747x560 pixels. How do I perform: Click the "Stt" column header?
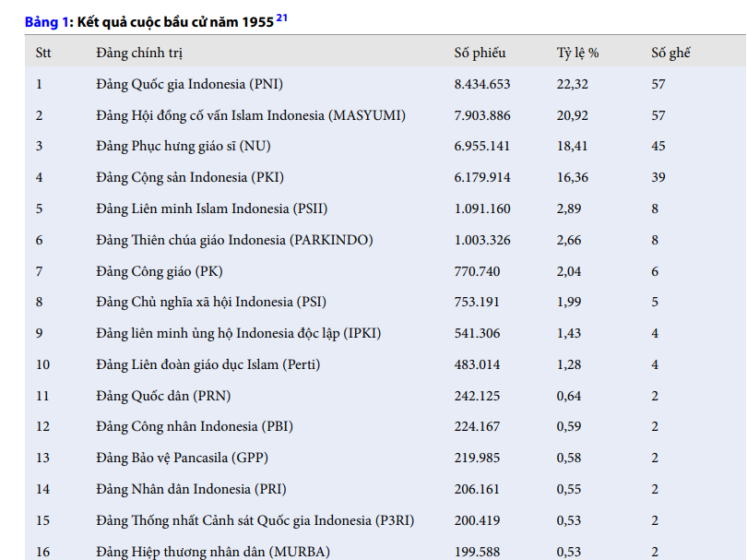(x=43, y=53)
